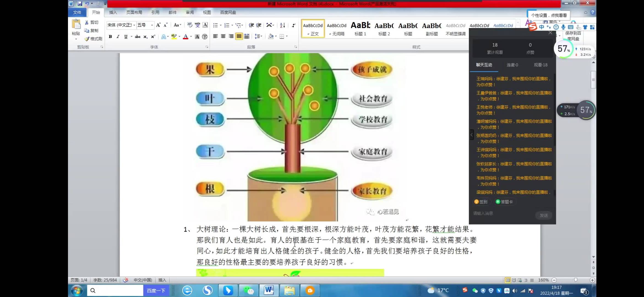The image size is (644, 297).
Task: Apply yellow text highlight color
Action: (x=174, y=36)
